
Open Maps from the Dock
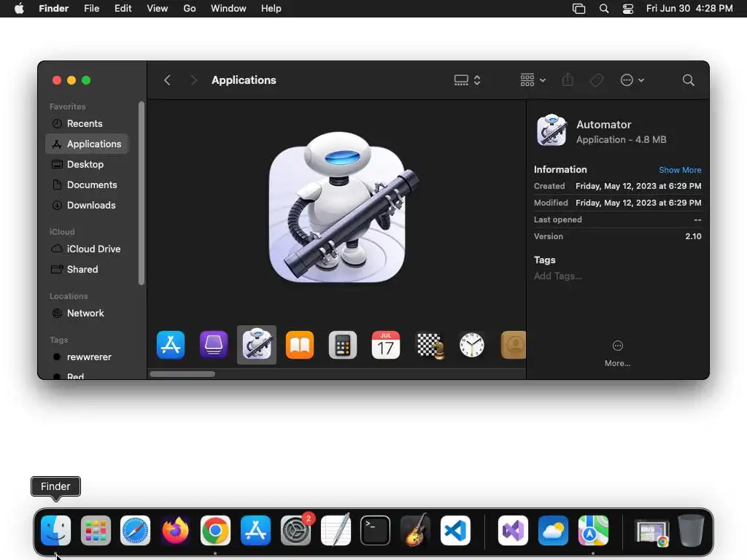click(593, 530)
